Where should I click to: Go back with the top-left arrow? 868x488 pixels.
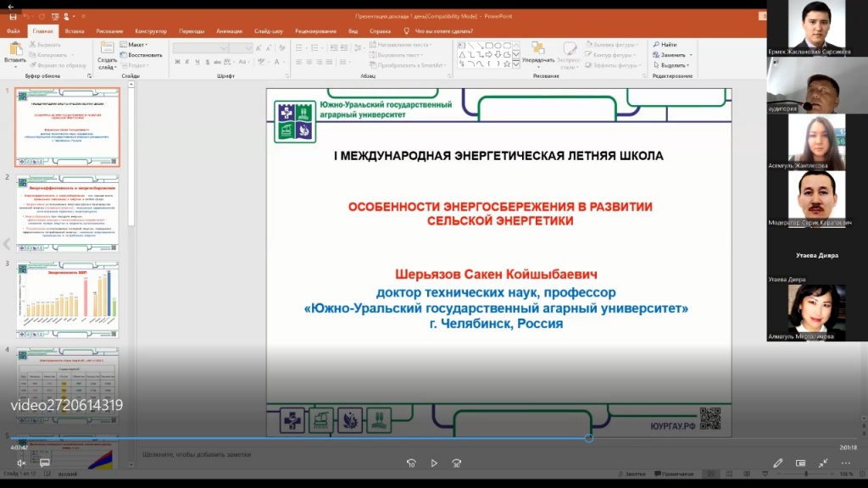[10, 7]
